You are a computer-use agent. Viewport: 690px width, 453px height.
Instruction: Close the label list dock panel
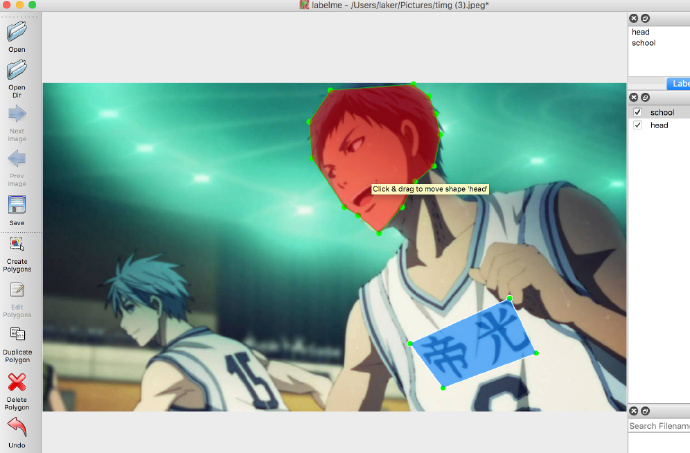click(x=634, y=18)
